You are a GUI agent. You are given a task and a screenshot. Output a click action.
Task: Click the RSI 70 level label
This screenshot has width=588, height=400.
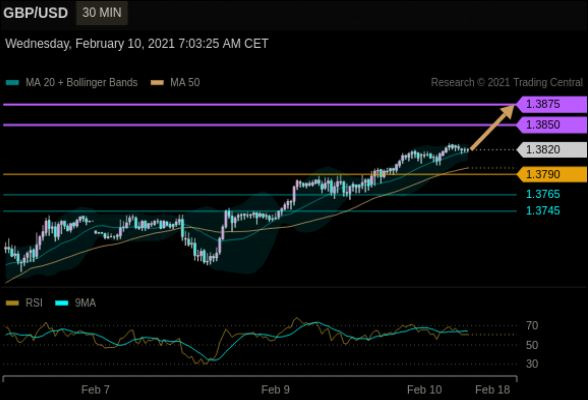coord(532,326)
